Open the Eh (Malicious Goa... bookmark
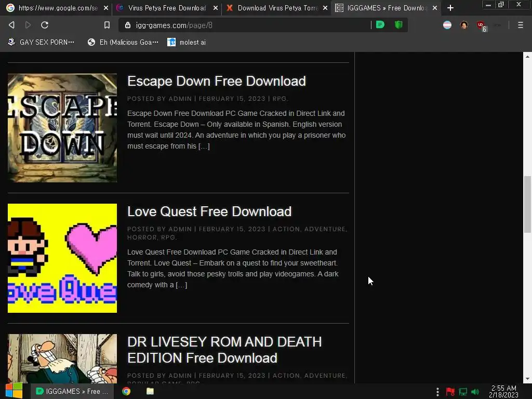The image size is (532, 399). [123, 42]
